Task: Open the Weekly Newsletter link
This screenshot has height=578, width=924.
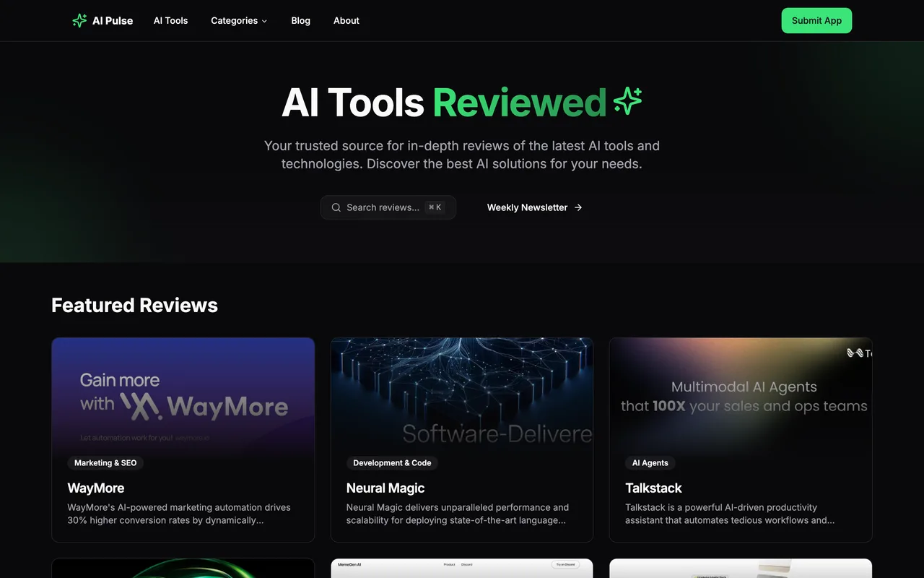Action: (x=535, y=207)
